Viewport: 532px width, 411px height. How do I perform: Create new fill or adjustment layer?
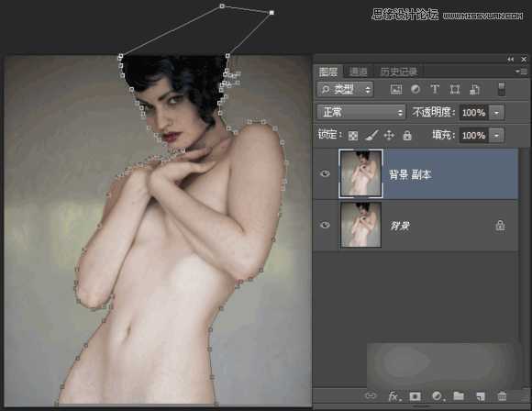click(438, 396)
